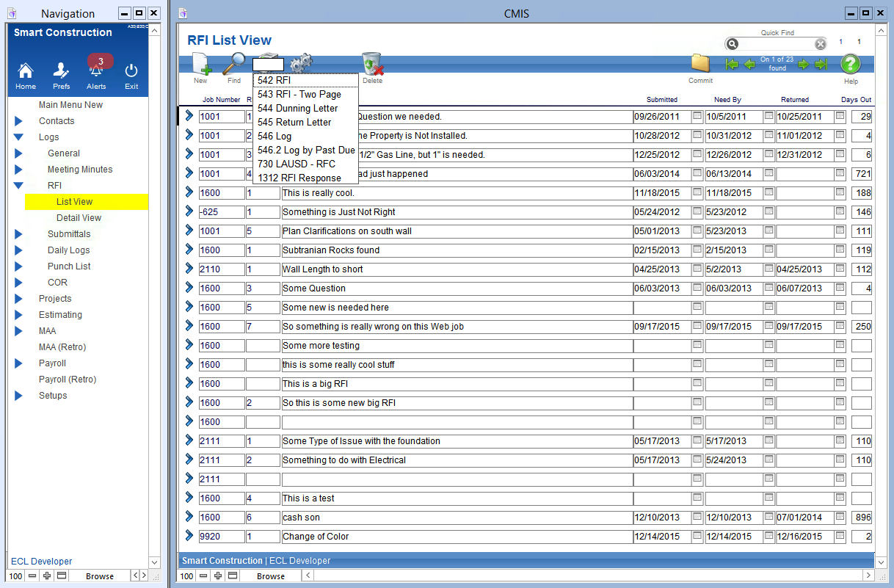Open Detail View under RFI
The width and height of the screenshot is (894, 588).
click(79, 218)
